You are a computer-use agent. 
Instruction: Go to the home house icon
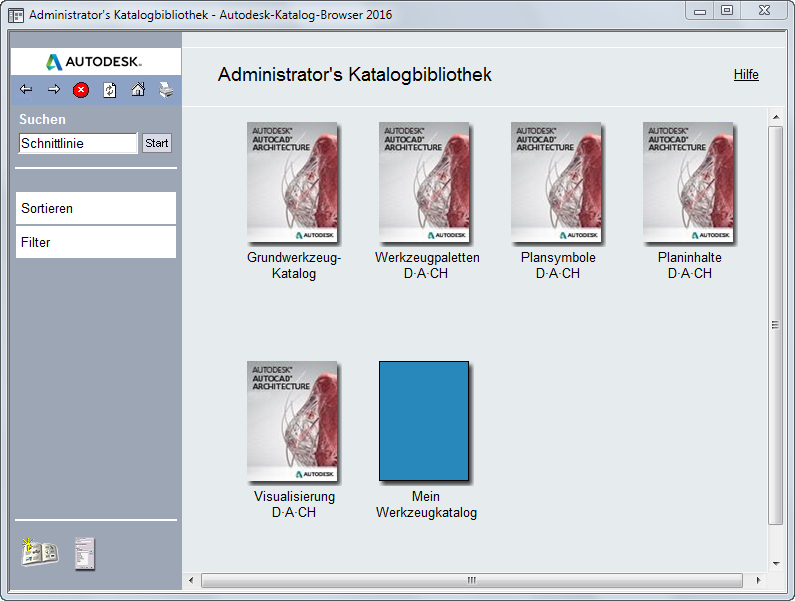click(138, 90)
